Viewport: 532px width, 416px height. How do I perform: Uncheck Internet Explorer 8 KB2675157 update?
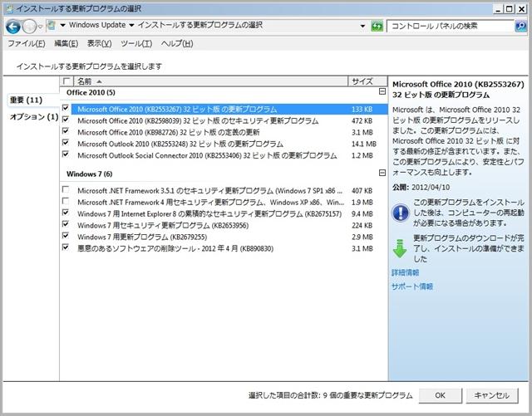tap(66, 213)
